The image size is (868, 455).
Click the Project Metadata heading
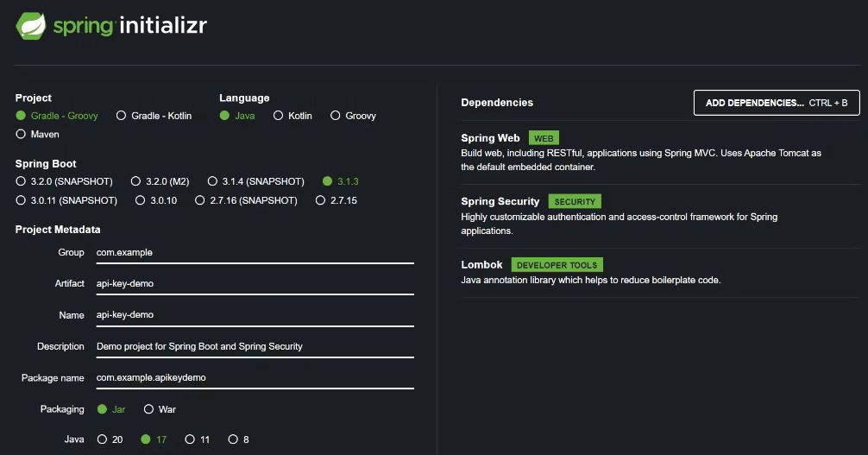coord(58,230)
